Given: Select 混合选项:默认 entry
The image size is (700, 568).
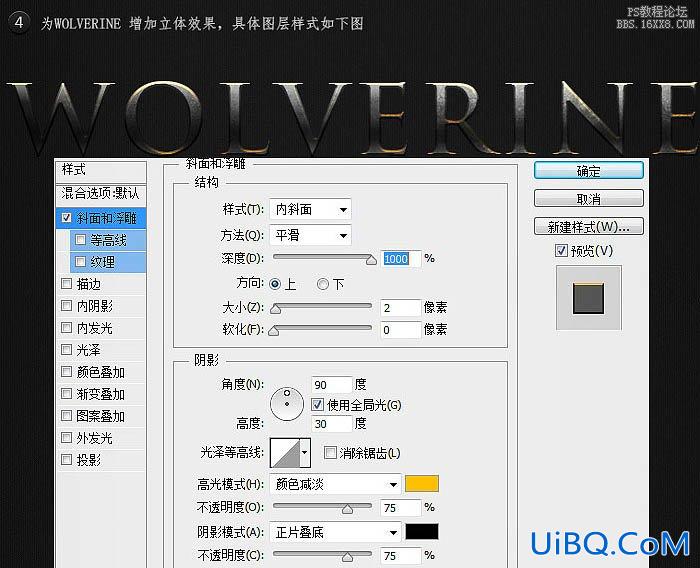Looking at the screenshot, I should pyautogui.click(x=101, y=193).
